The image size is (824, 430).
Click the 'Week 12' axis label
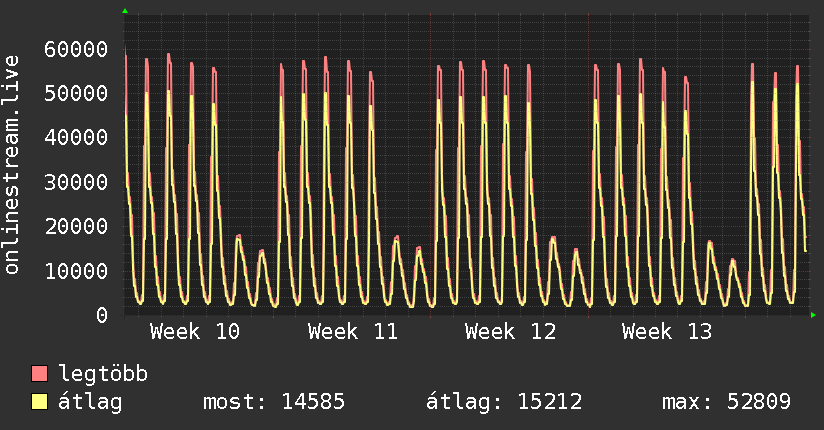coord(510,332)
